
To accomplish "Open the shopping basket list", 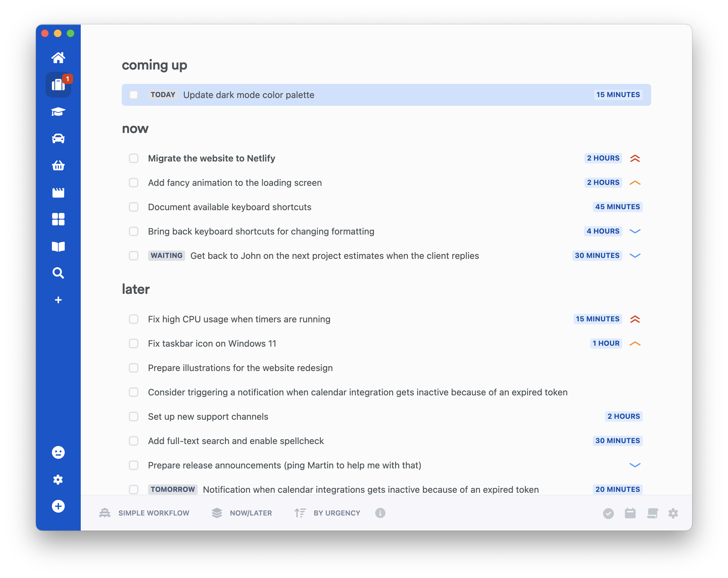I will (58, 165).
